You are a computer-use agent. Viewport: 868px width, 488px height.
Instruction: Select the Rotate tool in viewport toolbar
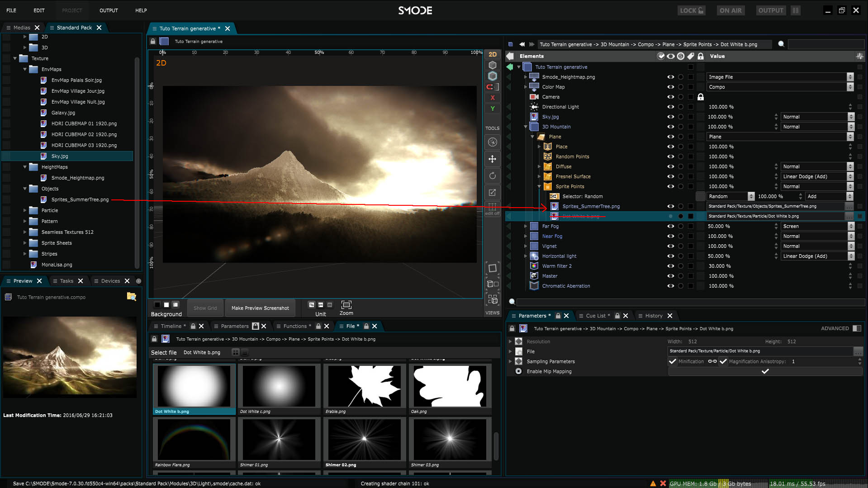click(x=492, y=176)
